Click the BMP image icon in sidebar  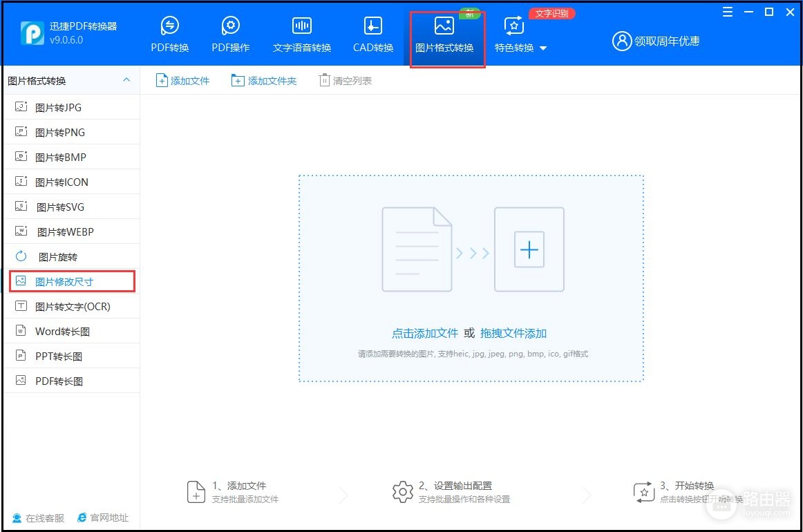(x=21, y=156)
